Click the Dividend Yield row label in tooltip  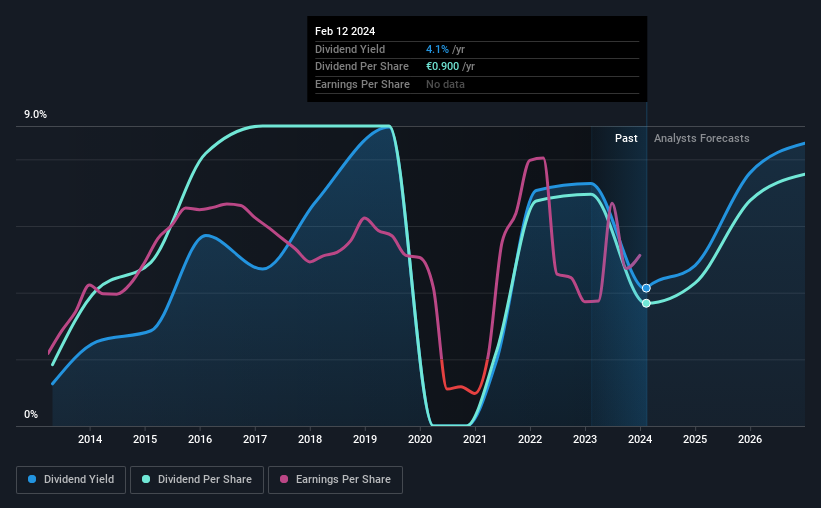(x=350, y=49)
